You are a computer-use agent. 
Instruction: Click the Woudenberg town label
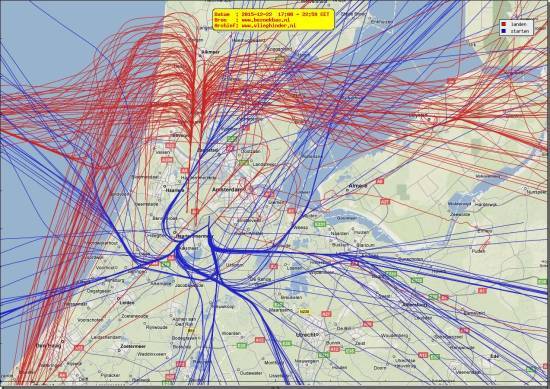(394, 335)
